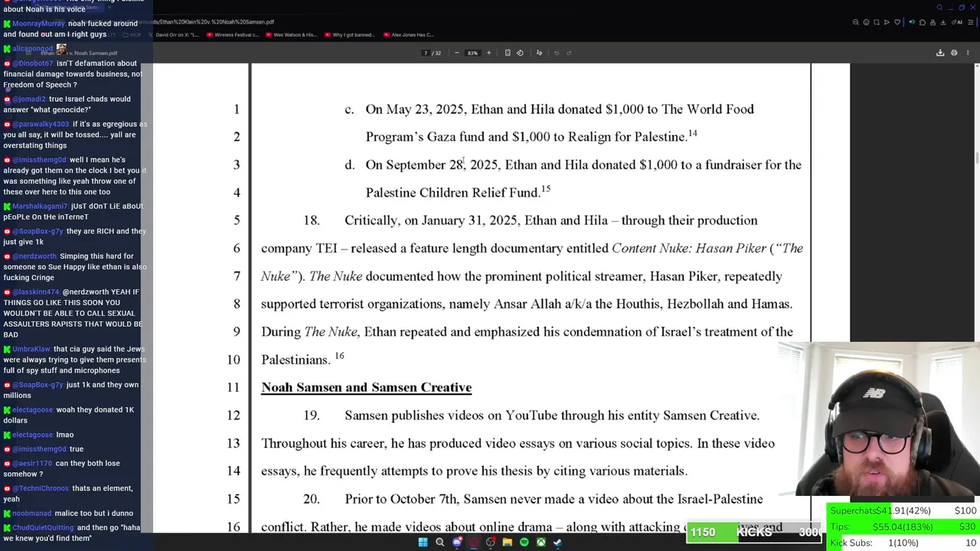This screenshot has width=980, height=551.
Task: Click the heart bookmark icon in address bar
Action: [x=897, y=22]
